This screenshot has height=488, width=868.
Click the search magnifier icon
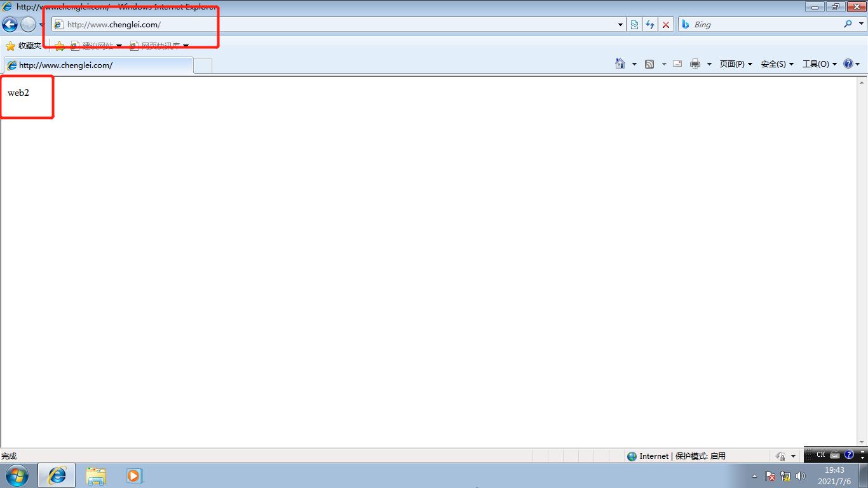848,24
